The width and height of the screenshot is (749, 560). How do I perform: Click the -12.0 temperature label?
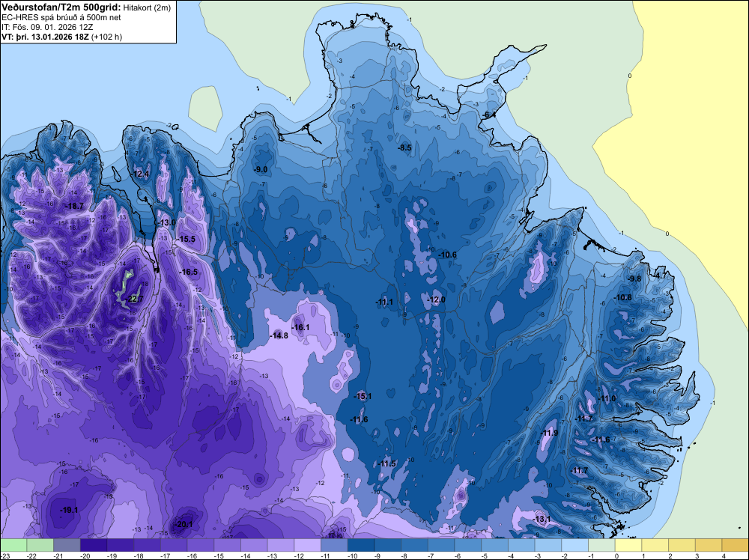coord(436,299)
